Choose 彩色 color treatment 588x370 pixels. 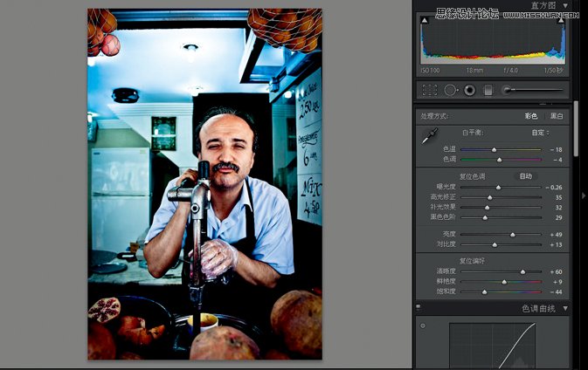tap(530, 116)
